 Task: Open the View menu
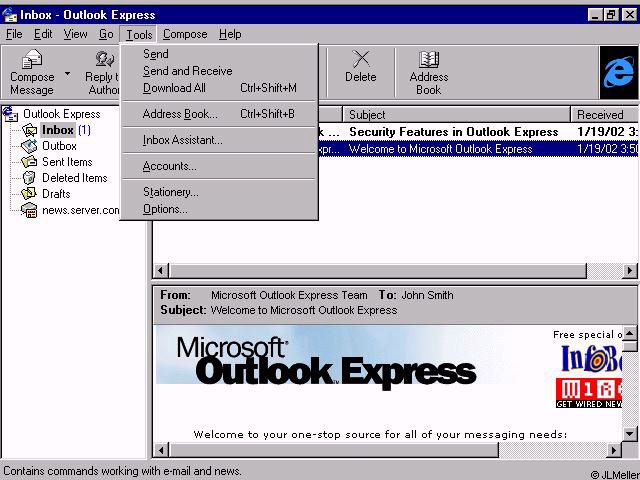[75, 34]
